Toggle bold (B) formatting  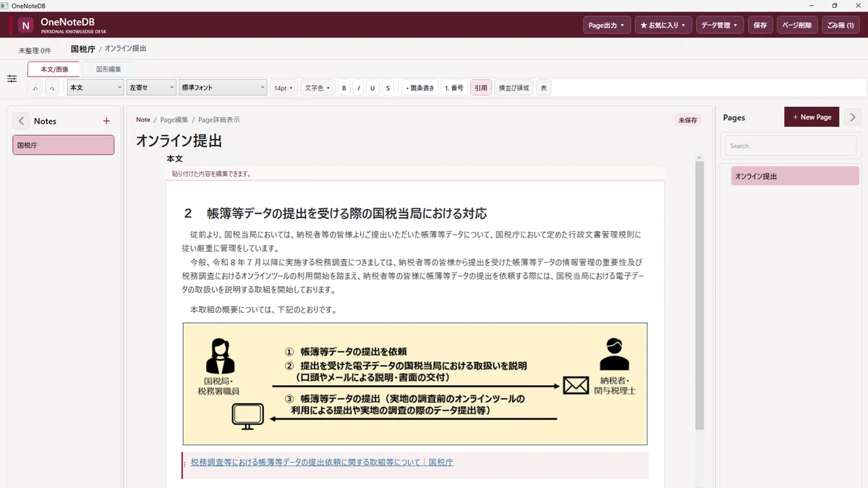[344, 88]
